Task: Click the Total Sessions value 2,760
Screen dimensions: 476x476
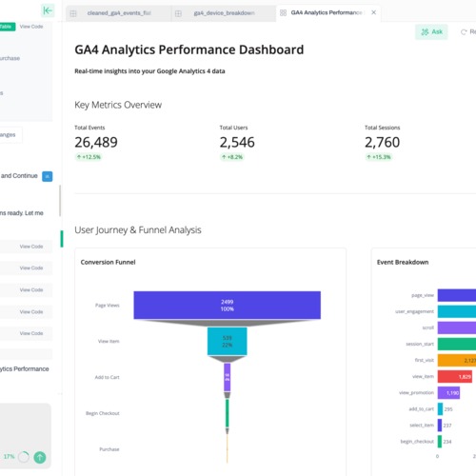Action: 382,142
